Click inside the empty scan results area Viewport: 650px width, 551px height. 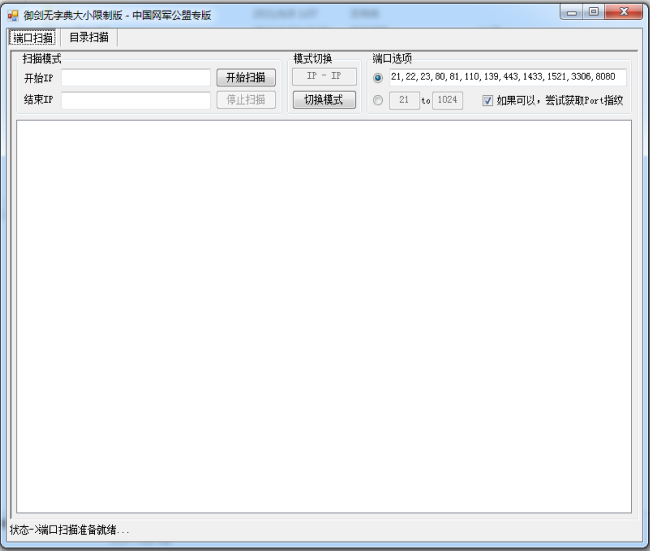tap(324, 316)
